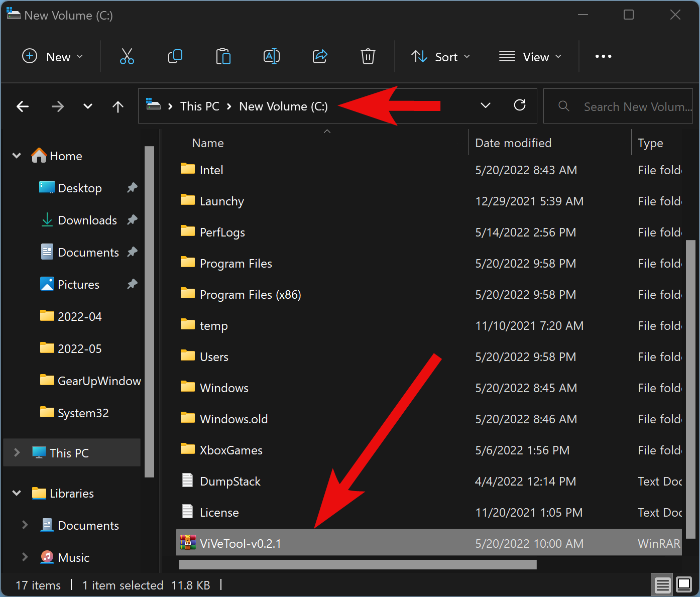
Task: Select the Program Files folder
Action: [x=429, y=263]
